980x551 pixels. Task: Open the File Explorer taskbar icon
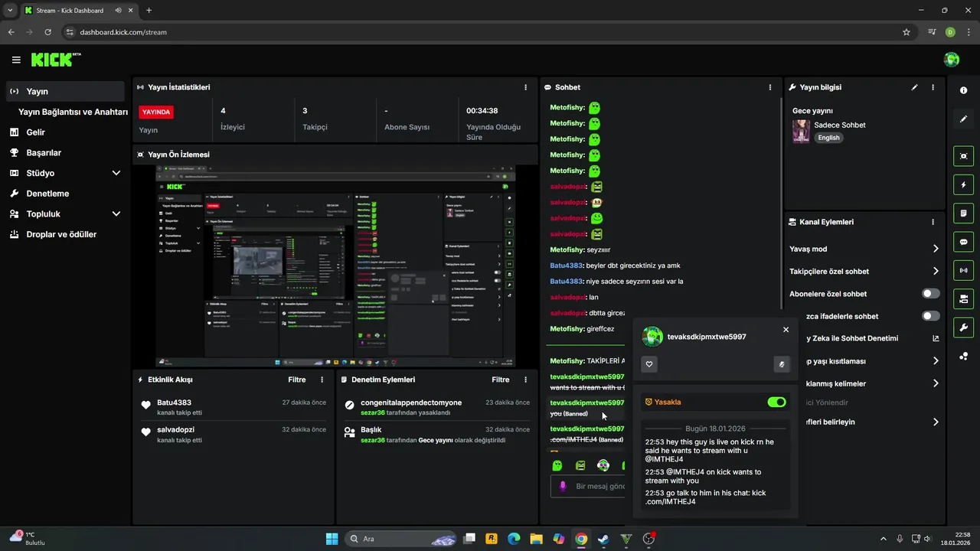(536, 539)
